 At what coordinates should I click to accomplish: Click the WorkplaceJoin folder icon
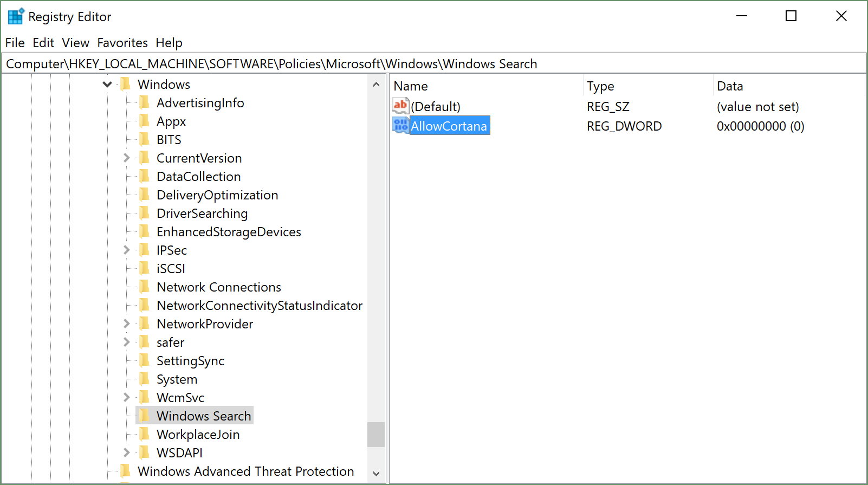click(144, 434)
